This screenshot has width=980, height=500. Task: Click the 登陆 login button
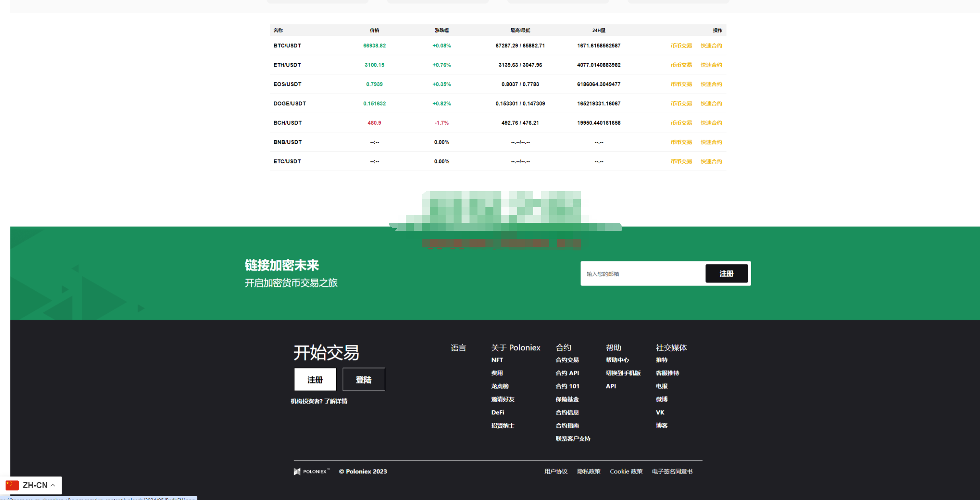point(363,379)
